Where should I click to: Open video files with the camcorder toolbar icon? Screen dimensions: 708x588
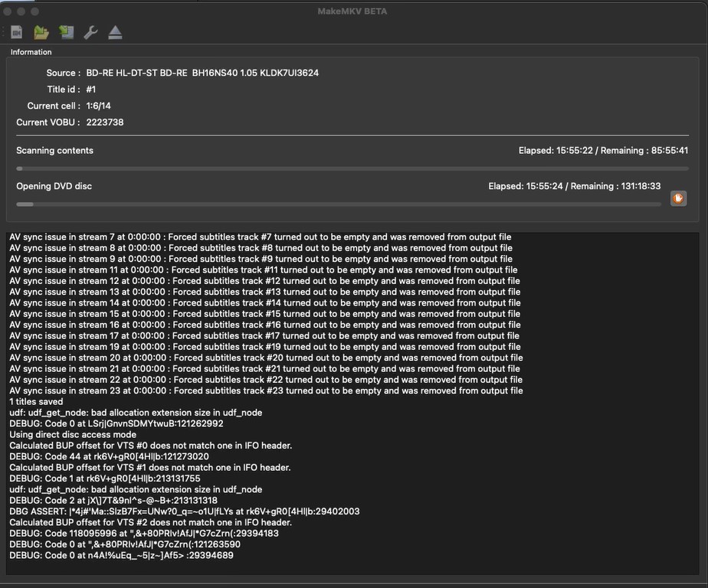(x=17, y=32)
